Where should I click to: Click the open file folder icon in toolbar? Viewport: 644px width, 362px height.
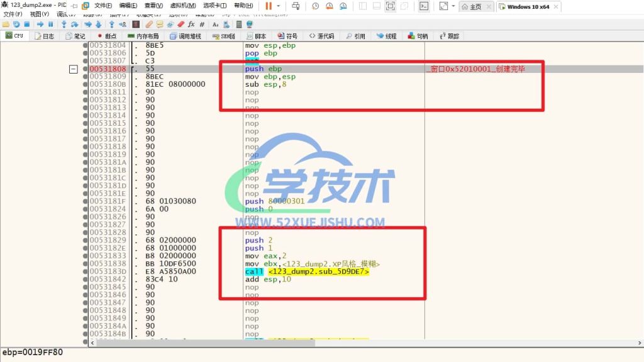tap(6, 24)
